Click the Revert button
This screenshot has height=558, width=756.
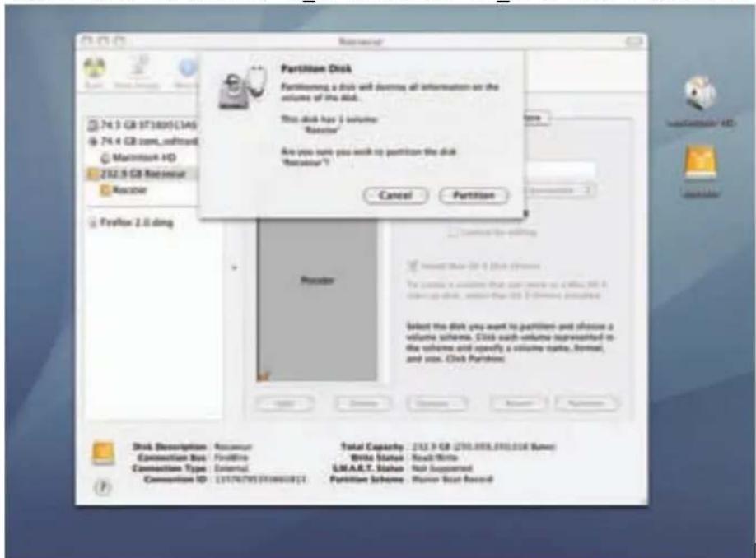pyautogui.click(x=518, y=402)
